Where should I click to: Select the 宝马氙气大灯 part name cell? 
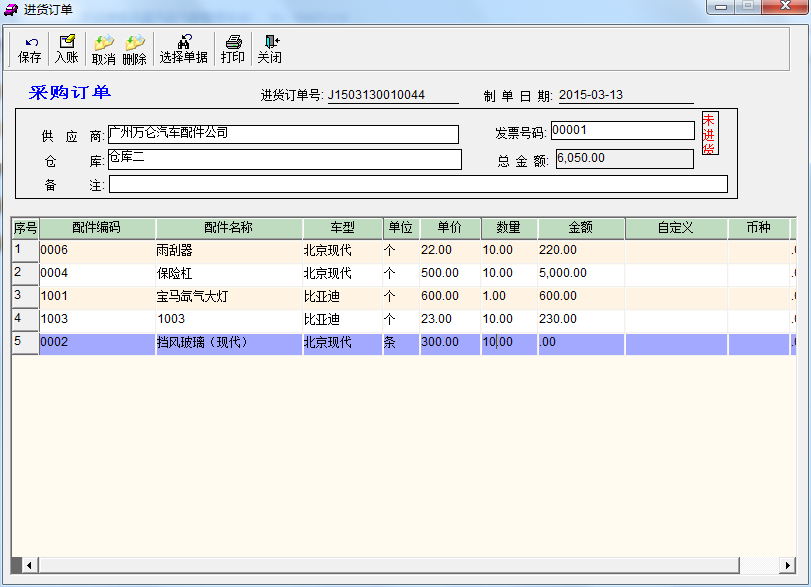(x=229, y=296)
